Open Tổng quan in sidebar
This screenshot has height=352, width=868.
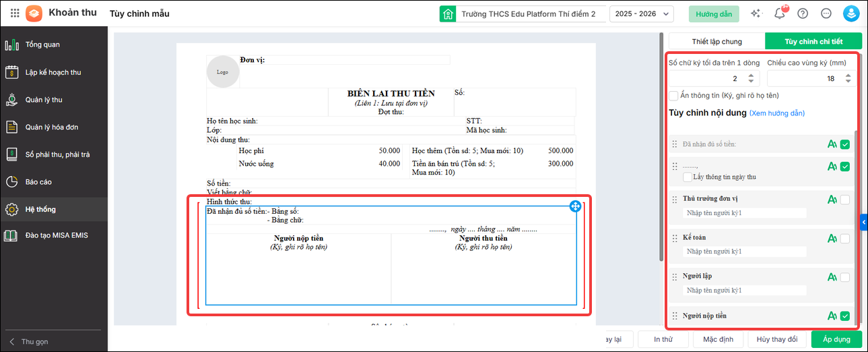(54, 45)
